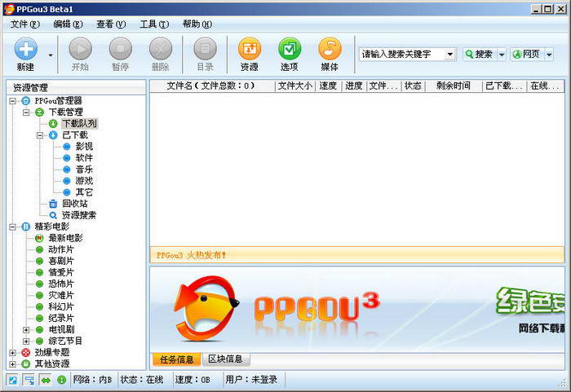This screenshot has height=392, width=571.
Task: Sort by the 文件大小 column header
Action: (295, 86)
